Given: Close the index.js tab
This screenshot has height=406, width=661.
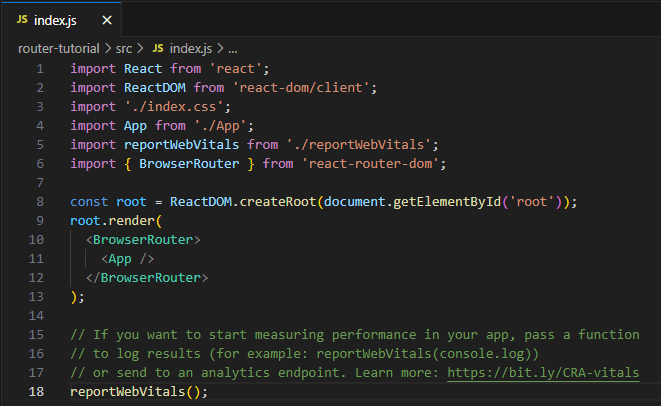Looking at the screenshot, I should point(107,20).
